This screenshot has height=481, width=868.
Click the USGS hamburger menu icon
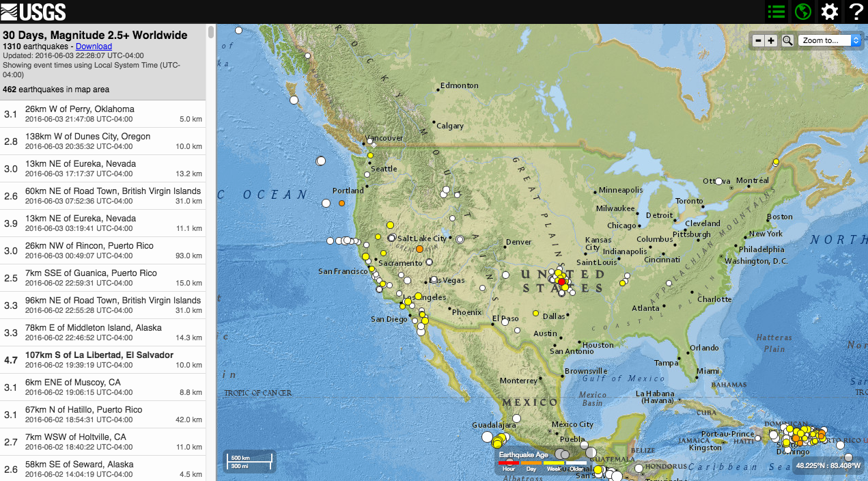[10, 11]
